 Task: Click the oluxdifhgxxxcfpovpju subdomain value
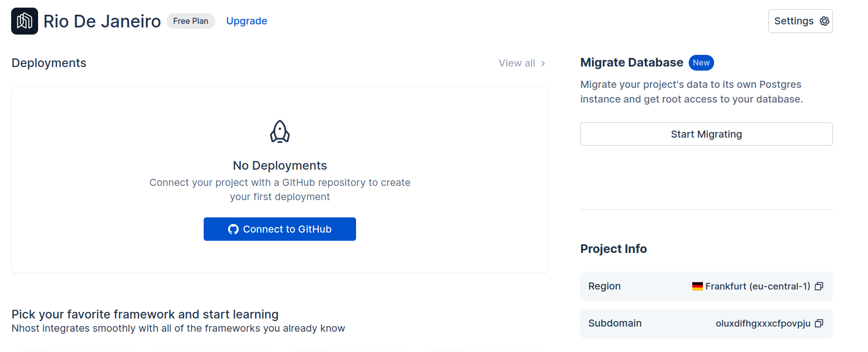coord(763,324)
